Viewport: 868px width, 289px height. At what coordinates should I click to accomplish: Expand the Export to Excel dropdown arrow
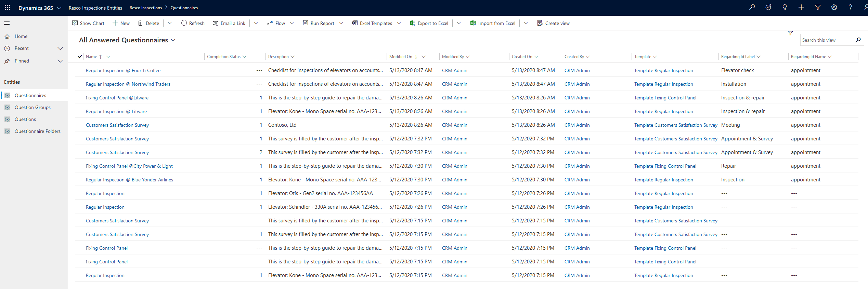point(459,23)
